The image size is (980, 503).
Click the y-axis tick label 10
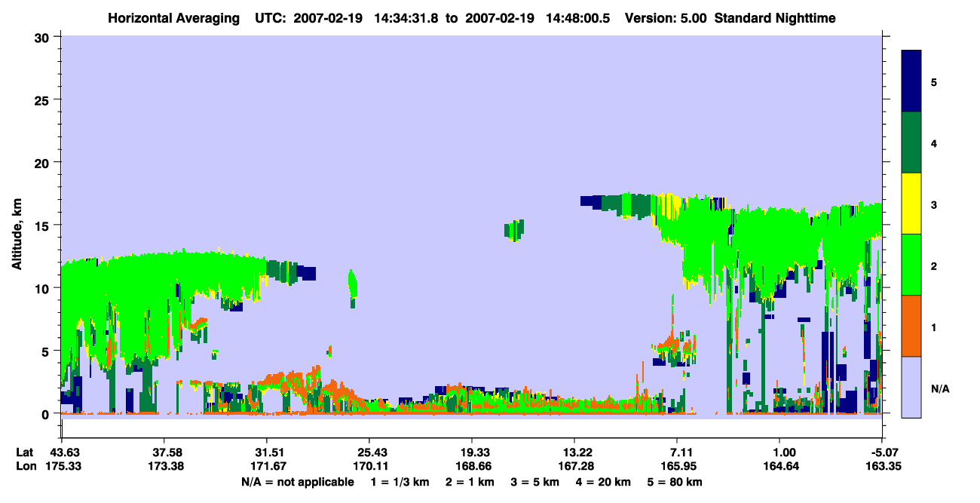pos(44,288)
